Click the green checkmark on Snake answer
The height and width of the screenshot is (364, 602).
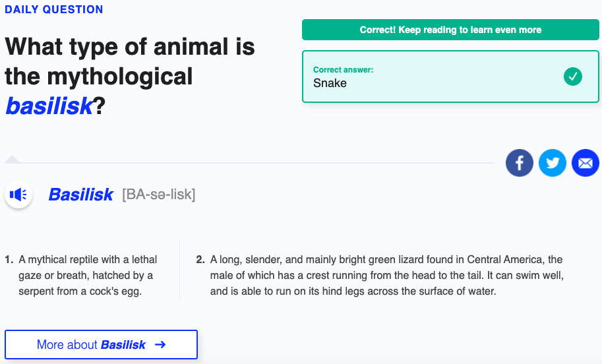point(573,77)
